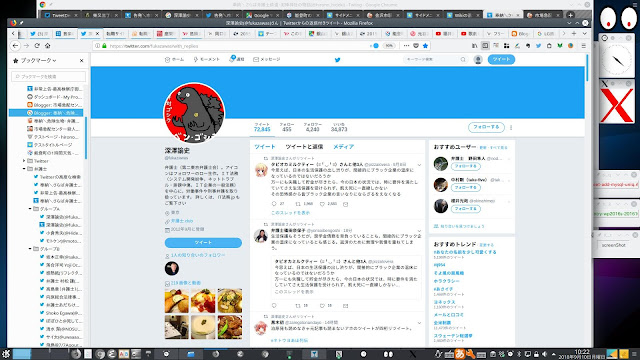The height and width of the screenshot is (360, 640).
Task: Open the dropdown arrow on the second tweet
Action: (x=419, y=231)
